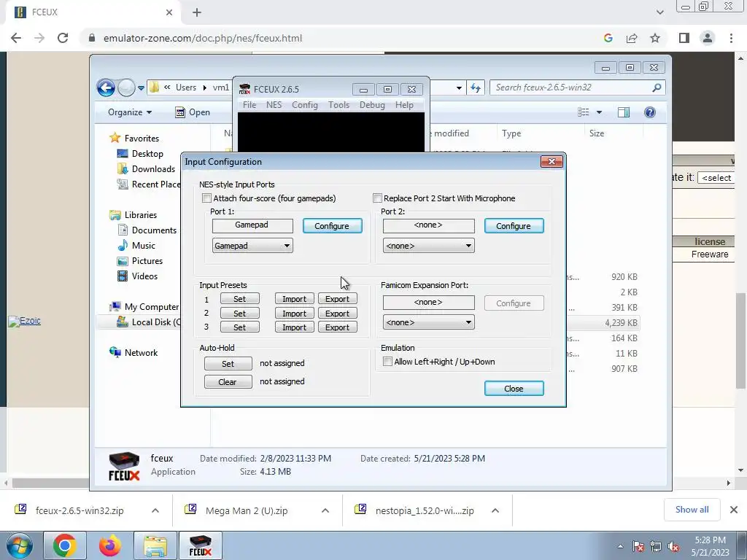
Task: Bookmark this page with the star icon
Action: 655,38
